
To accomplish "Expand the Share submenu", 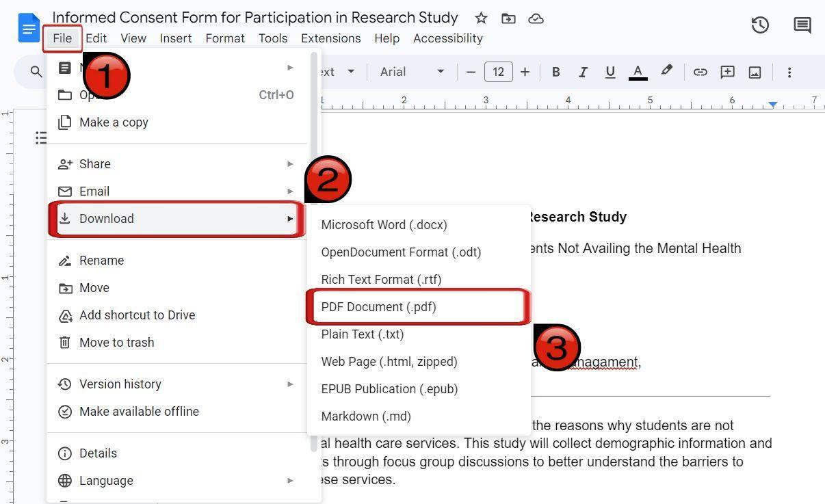I will coord(178,164).
